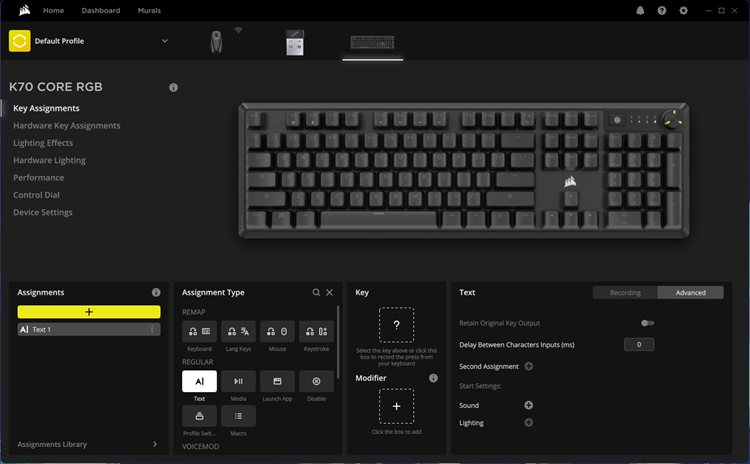The height and width of the screenshot is (464, 750).
Task: Choose the Lang Keys remap type
Action: point(238,331)
